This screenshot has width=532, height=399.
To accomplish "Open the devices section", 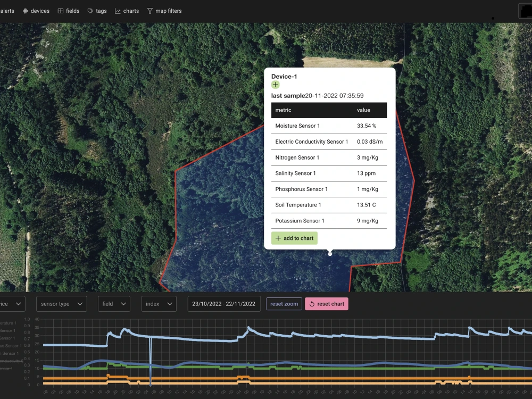I will point(36,11).
